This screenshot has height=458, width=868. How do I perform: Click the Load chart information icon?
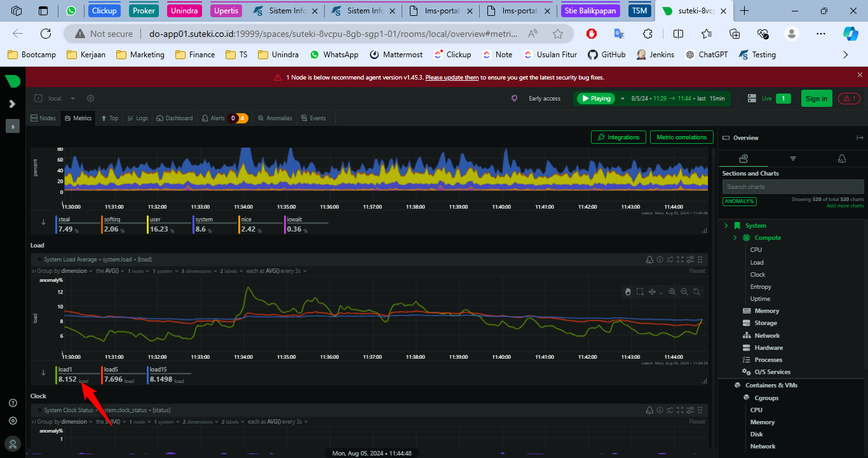pos(660,260)
